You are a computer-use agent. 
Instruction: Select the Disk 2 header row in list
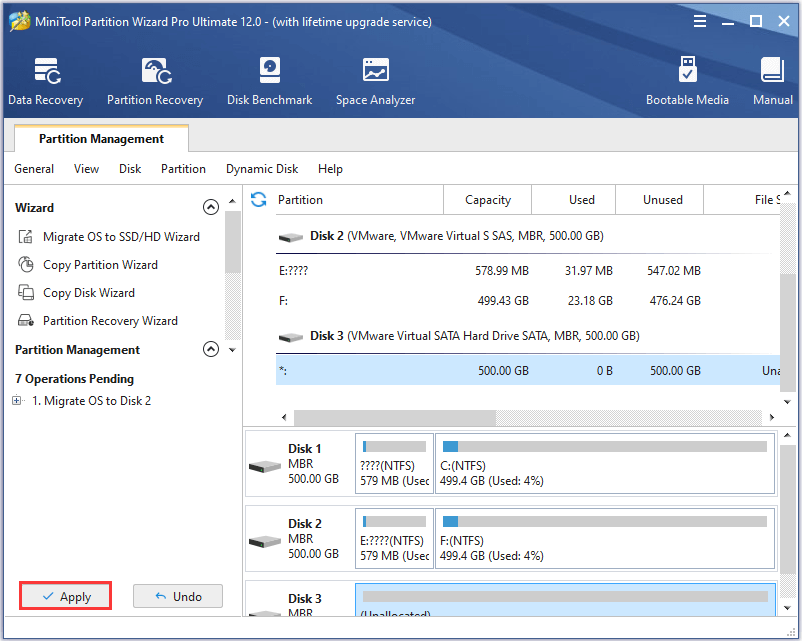coord(528,236)
